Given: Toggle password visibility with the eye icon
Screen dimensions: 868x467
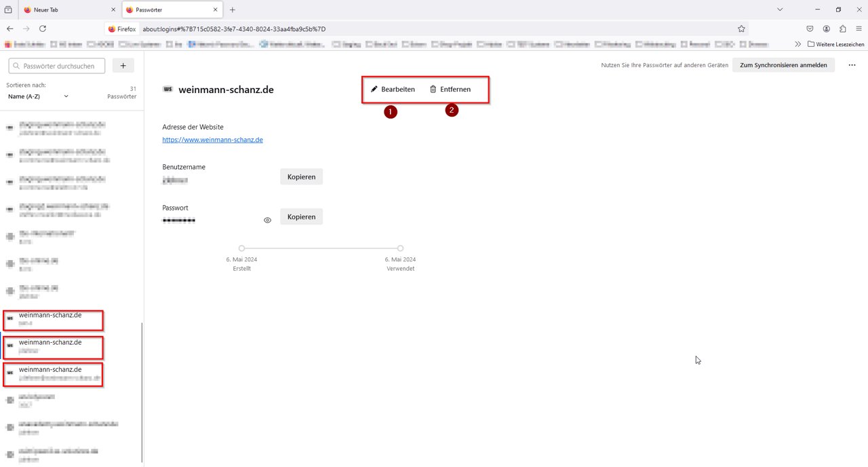Looking at the screenshot, I should point(267,220).
